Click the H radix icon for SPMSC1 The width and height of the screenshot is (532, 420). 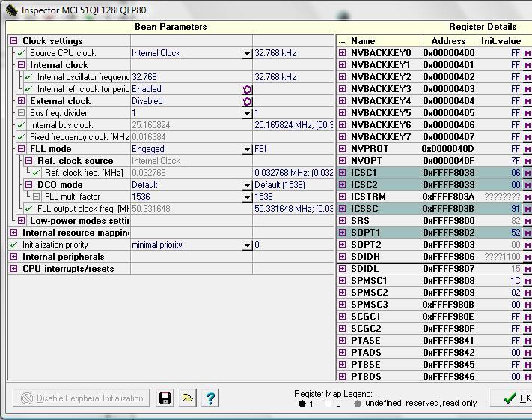pyautogui.click(x=528, y=281)
